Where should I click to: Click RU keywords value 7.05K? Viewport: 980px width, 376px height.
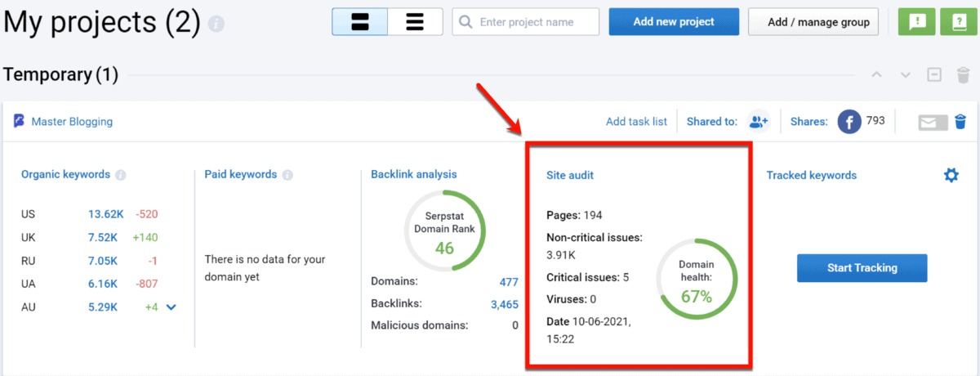point(104,260)
